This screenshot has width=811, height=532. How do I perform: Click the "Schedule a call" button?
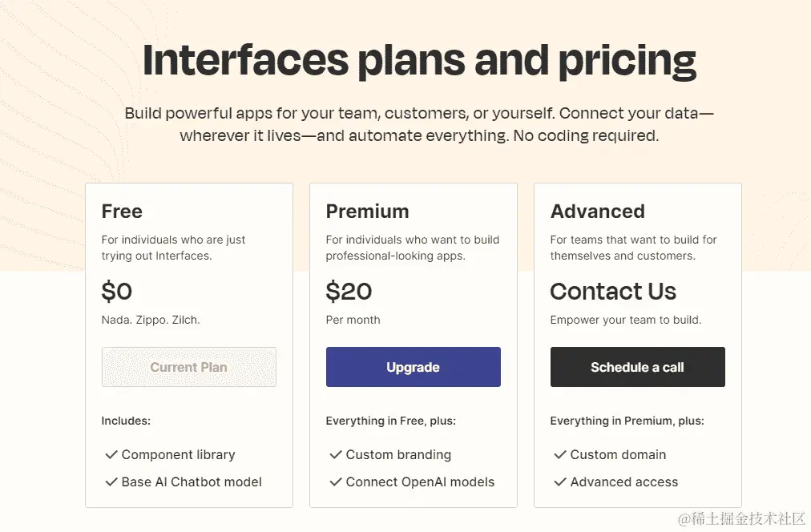[x=637, y=366]
